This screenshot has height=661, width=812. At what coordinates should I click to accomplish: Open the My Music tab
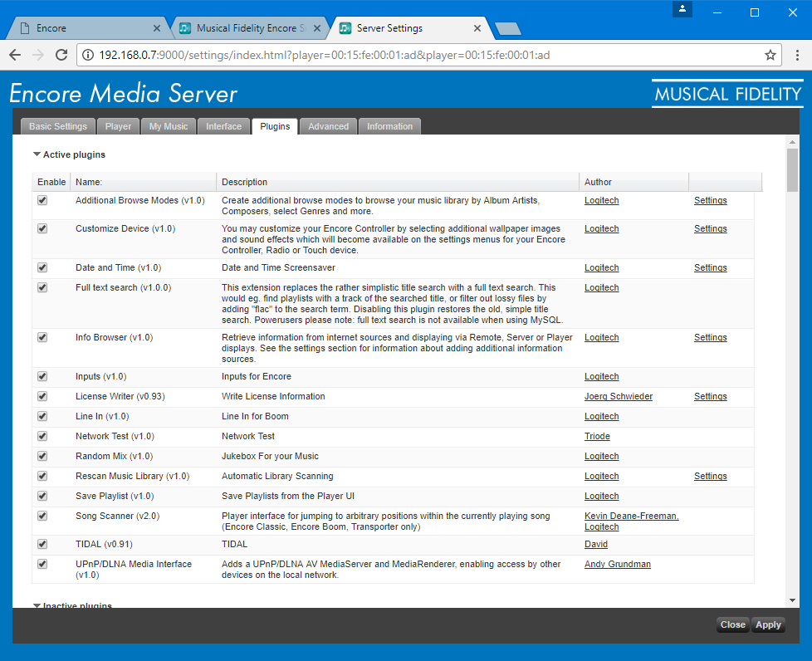(169, 126)
